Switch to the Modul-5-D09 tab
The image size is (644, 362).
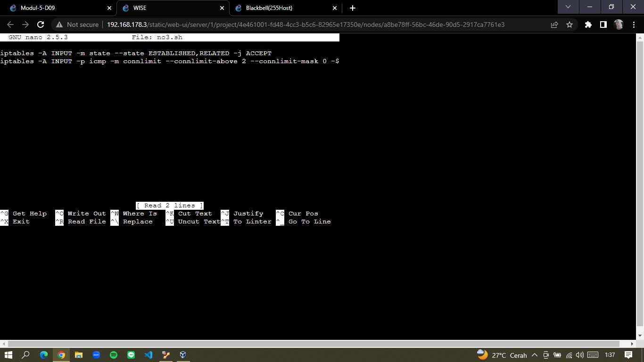coord(52,8)
